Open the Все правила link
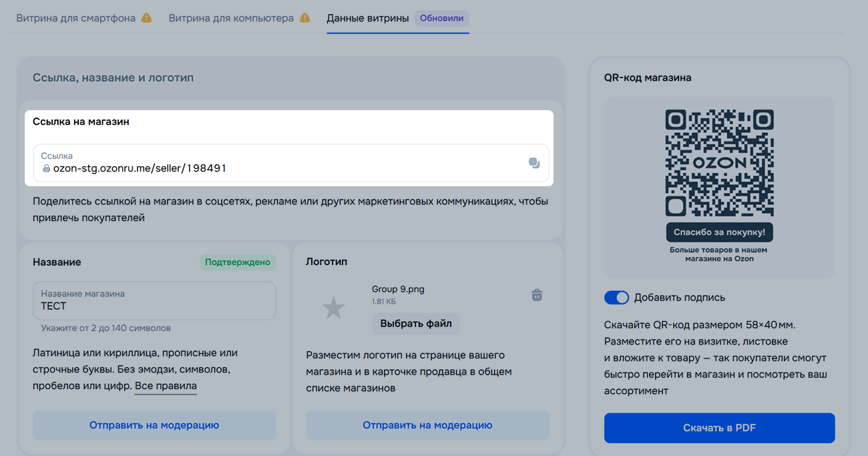This screenshot has width=868, height=456. [x=166, y=386]
